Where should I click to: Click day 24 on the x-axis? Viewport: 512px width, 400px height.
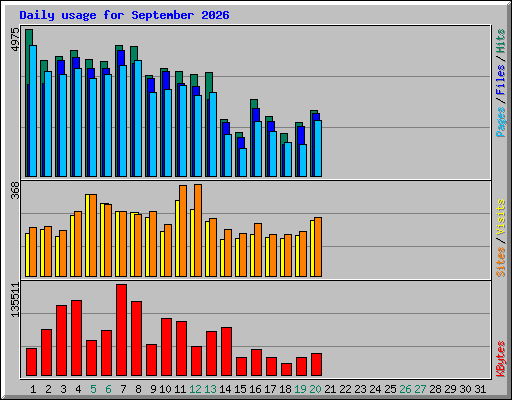click(x=375, y=389)
